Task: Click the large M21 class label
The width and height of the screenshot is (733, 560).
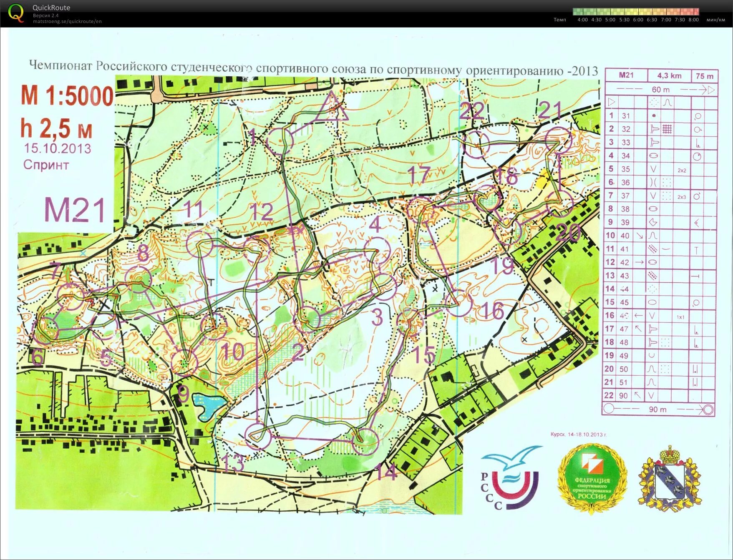Action: click(x=75, y=210)
